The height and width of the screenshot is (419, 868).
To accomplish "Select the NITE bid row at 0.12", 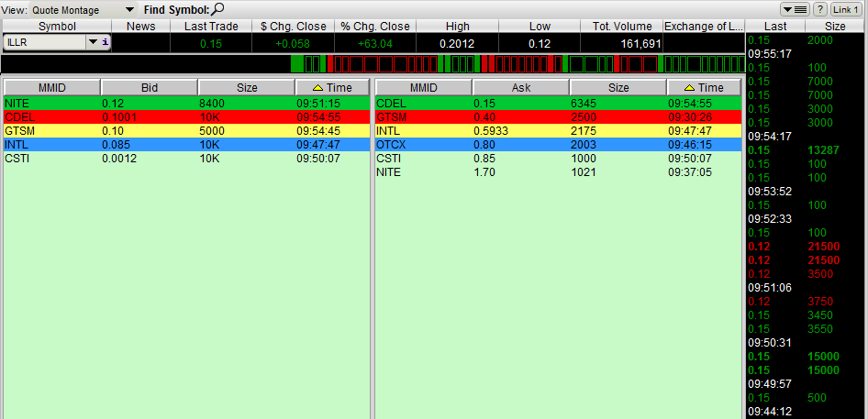I will 186,103.
